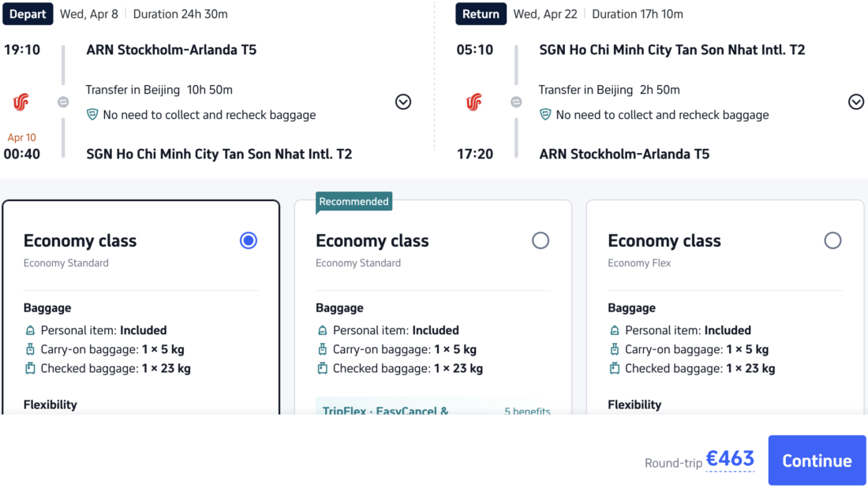This screenshot has width=868, height=488.
Task: Expand return flight details chevron
Action: tap(856, 102)
